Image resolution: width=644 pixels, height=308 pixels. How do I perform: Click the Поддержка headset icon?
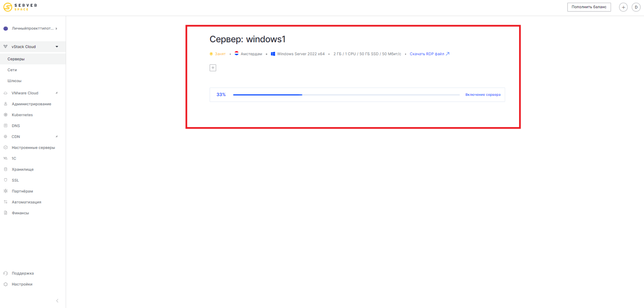5,273
